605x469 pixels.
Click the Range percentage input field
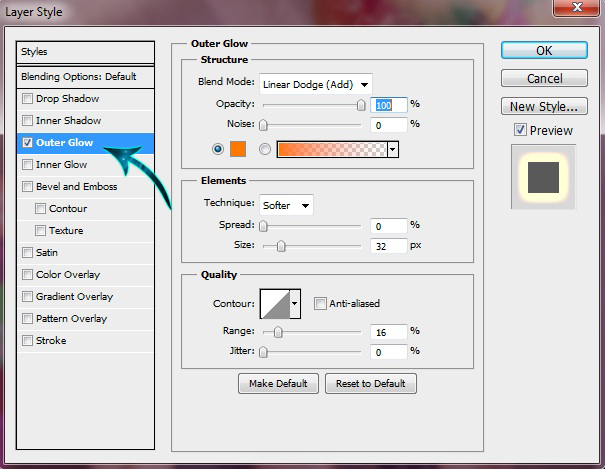(388, 332)
